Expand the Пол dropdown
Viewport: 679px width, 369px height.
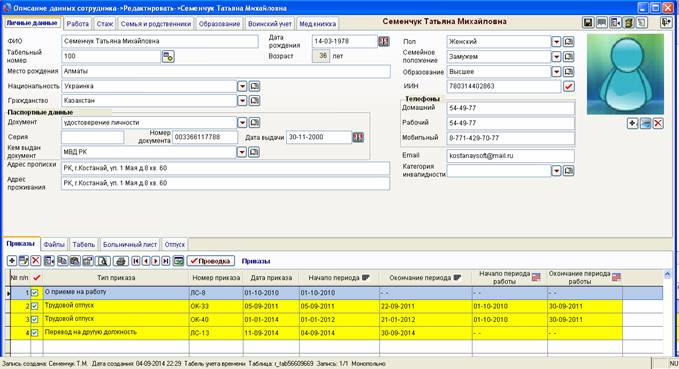(556, 42)
